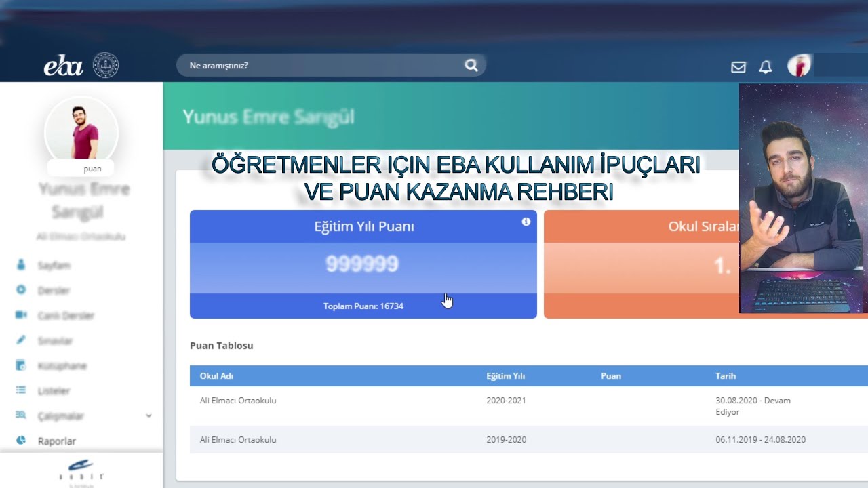Click the '2020-2021' cell
The image size is (868, 488).
pos(506,401)
